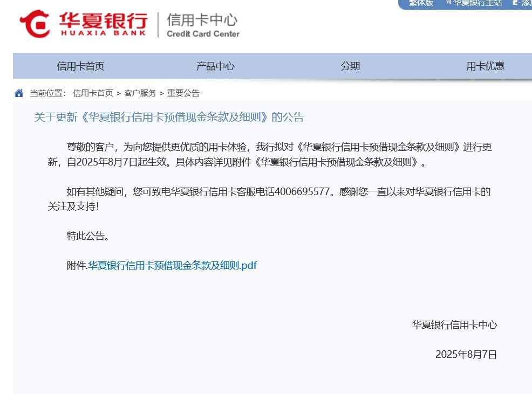Click the 附件. label before the PDF
Image resolution: width=532 pixels, height=394 pixels.
tap(77, 265)
